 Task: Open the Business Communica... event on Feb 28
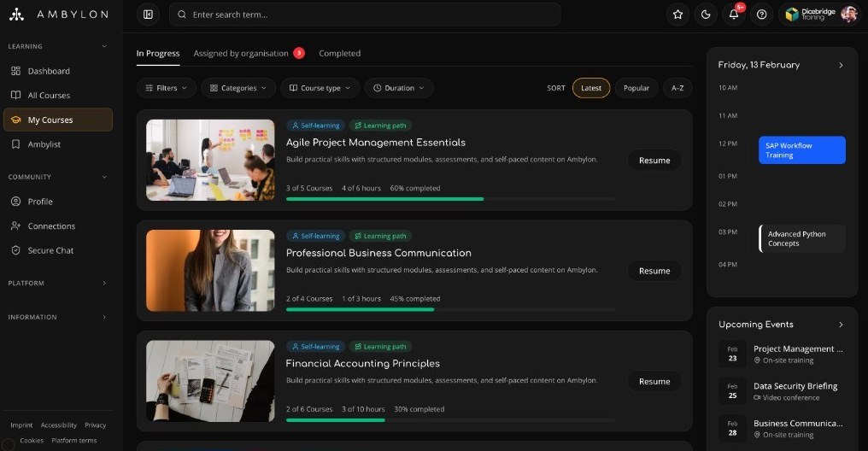782,428
